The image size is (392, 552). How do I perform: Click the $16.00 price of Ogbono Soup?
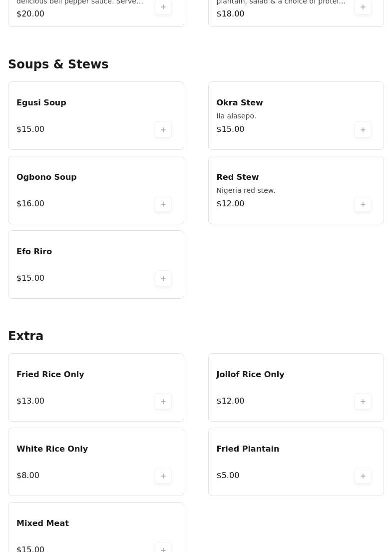point(30,203)
